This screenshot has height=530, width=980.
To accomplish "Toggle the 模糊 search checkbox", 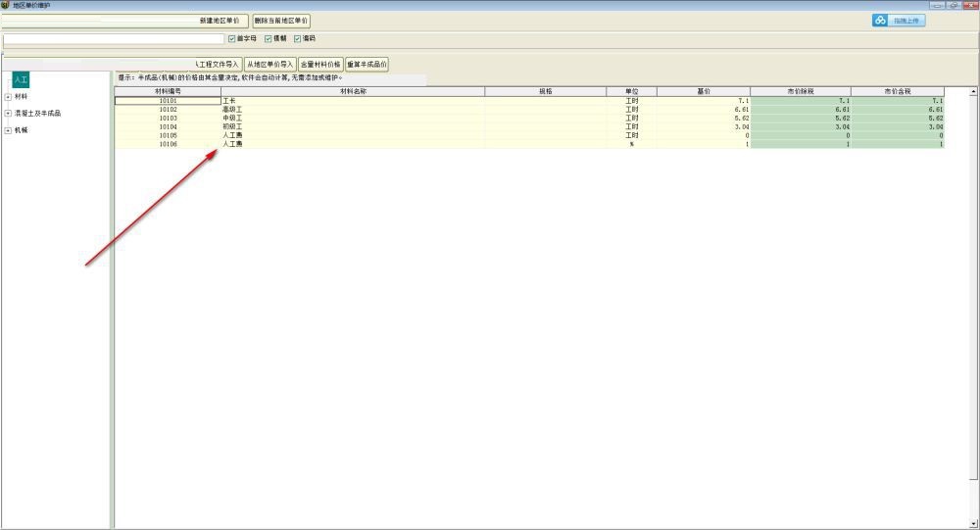I will (x=268, y=39).
